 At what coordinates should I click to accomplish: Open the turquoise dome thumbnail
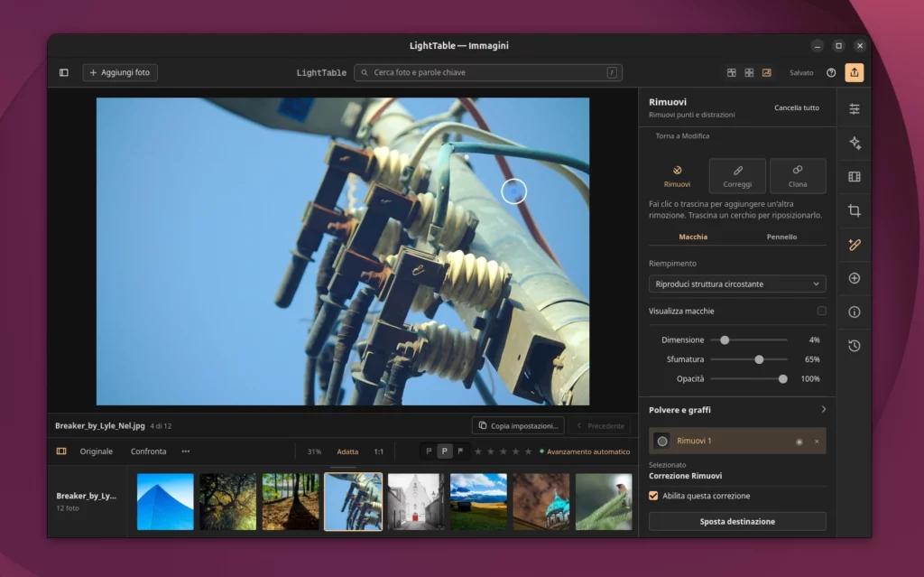(541, 501)
